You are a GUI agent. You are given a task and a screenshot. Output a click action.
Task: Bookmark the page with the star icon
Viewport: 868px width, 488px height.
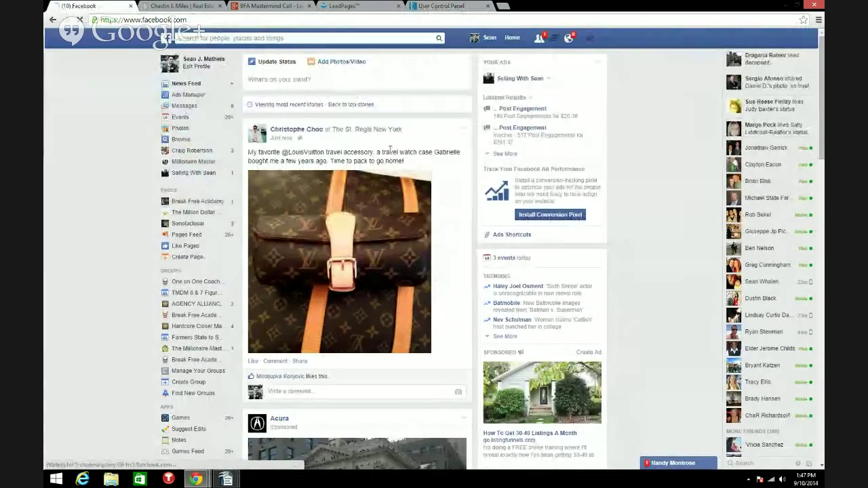pyautogui.click(x=804, y=20)
